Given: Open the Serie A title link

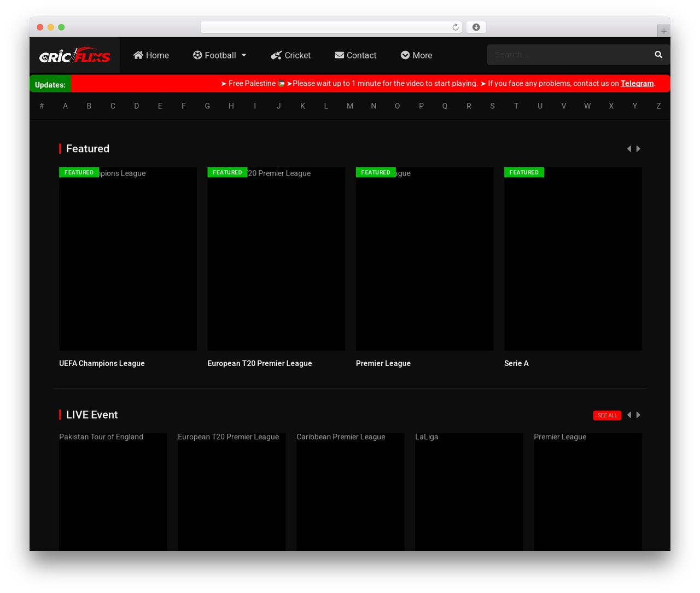Looking at the screenshot, I should point(516,363).
